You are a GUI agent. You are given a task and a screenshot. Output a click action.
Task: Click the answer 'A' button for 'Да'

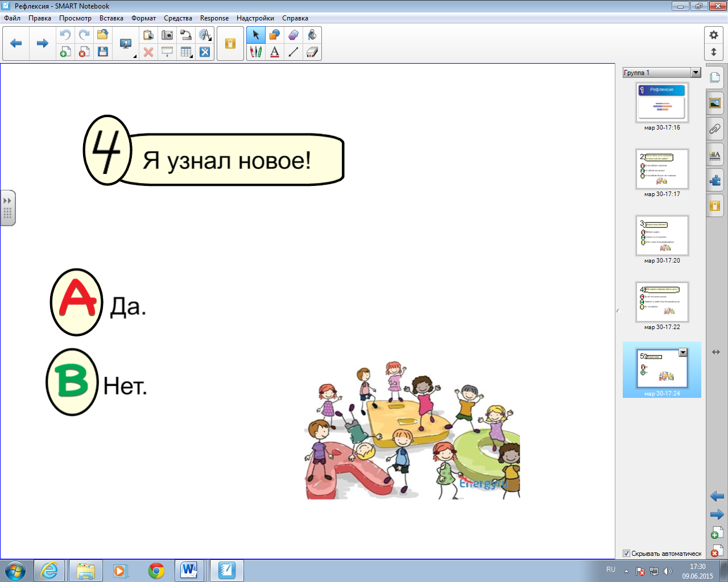77,302
